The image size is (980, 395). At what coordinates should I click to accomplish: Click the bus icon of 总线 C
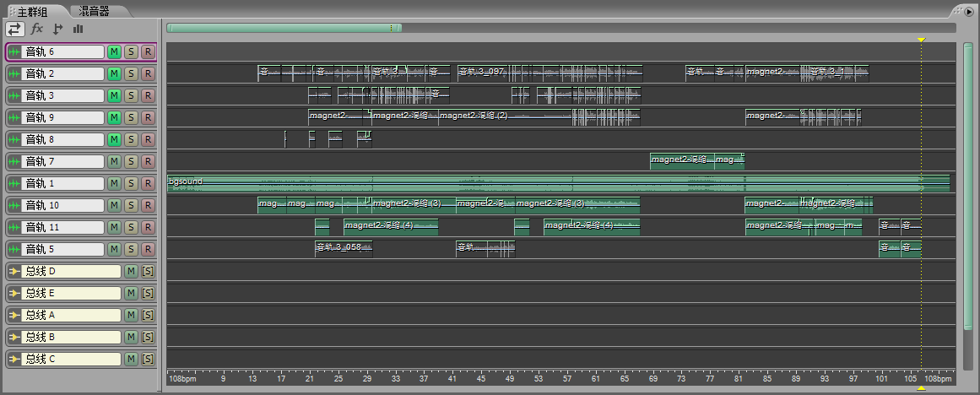(x=14, y=360)
